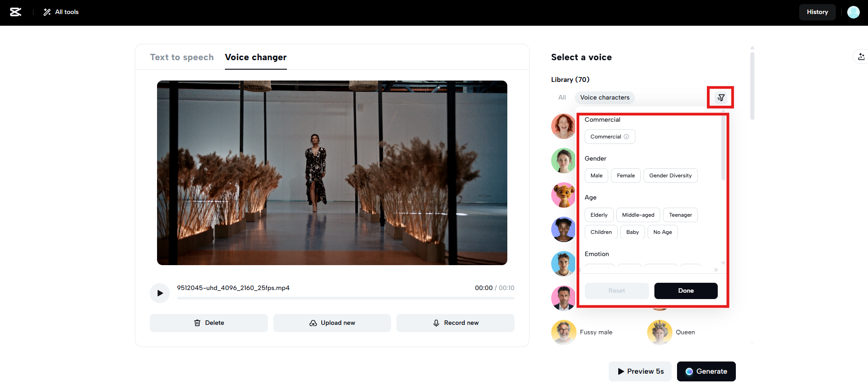
Task: Select the Baby age filter
Action: [x=632, y=232]
